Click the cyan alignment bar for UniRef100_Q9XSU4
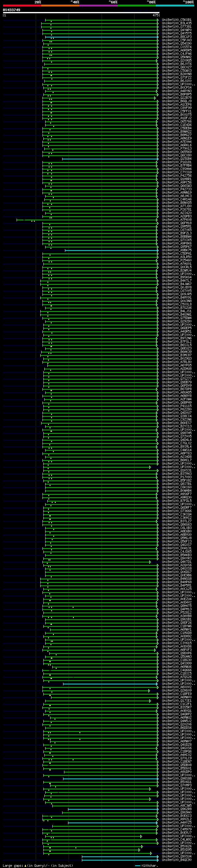 (x=120, y=857)
